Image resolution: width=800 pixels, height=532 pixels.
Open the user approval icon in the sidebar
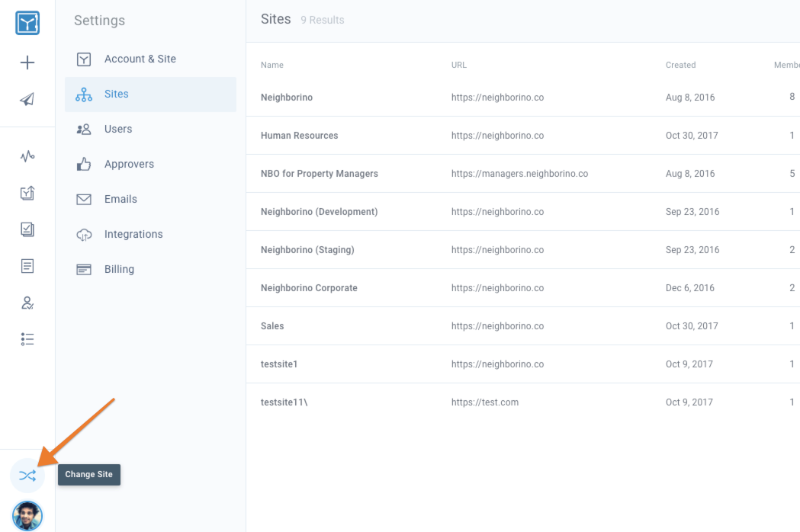[x=27, y=303]
